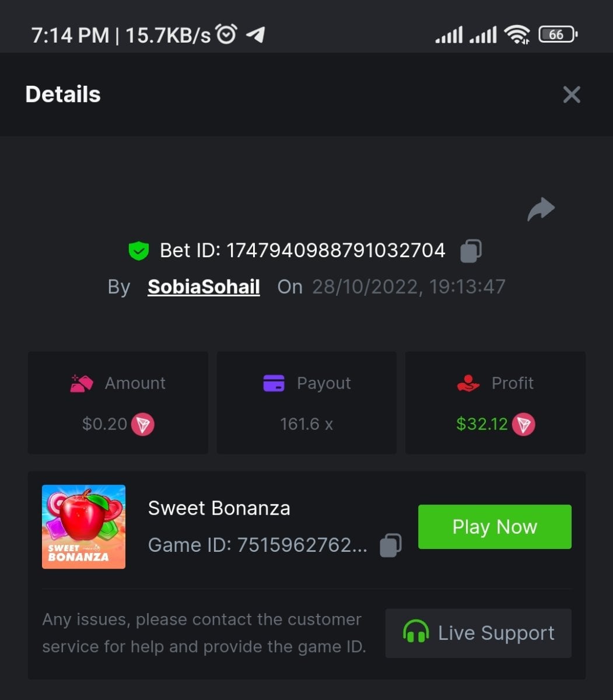Tap the red Profit hand icon

tap(468, 383)
